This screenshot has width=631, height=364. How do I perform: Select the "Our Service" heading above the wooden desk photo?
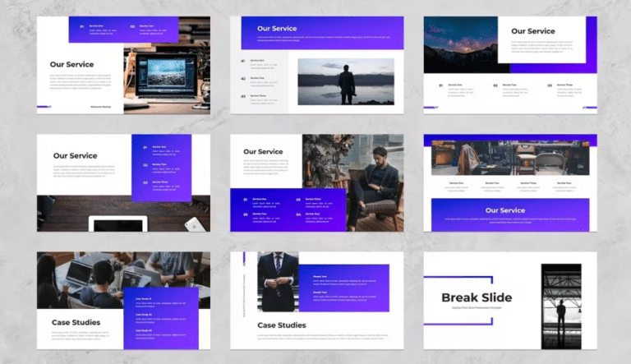pyautogui.click(x=75, y=155)
